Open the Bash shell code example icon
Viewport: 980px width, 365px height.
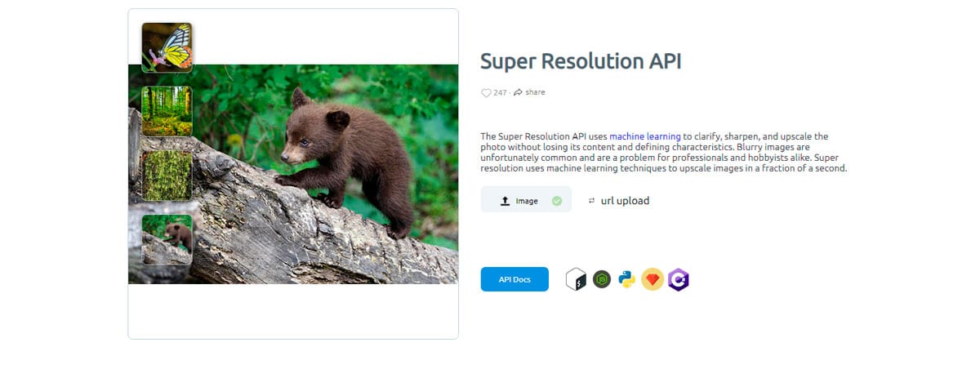[x=576, y=280]
